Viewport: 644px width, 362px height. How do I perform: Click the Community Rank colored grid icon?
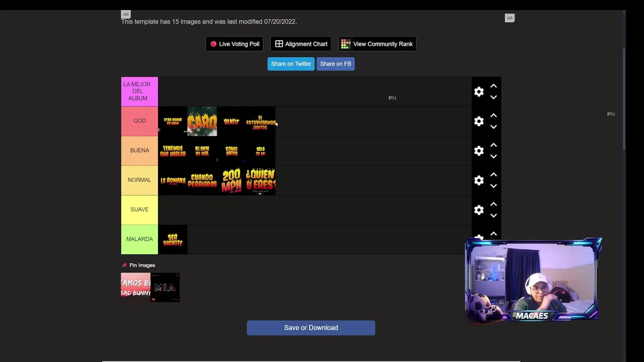click(346, 44)
